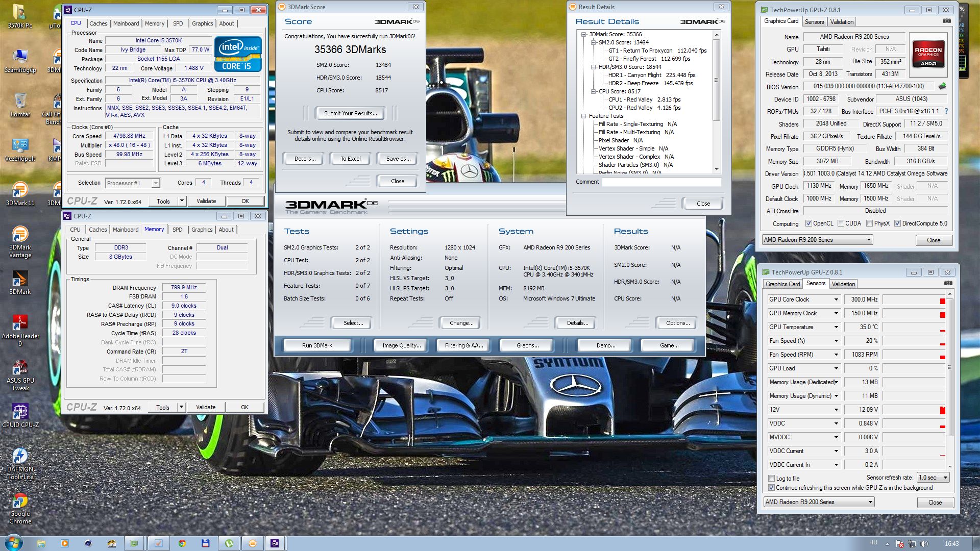The height and width of the screenshot is (551, 980).
Task: Launch 3DMark11 from the desktop
Action: pyautogui.click(x=20, y=194)
